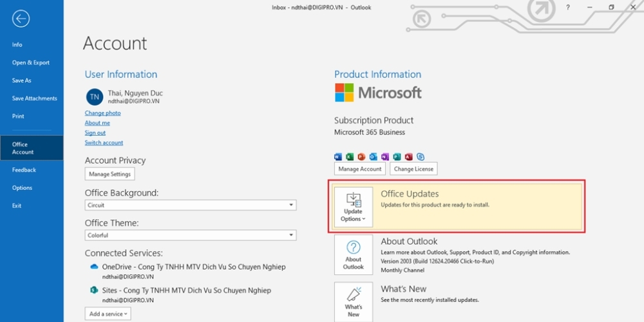Click the OneDrive connected service name
The image size is (644, 322).
pos(194,267)
